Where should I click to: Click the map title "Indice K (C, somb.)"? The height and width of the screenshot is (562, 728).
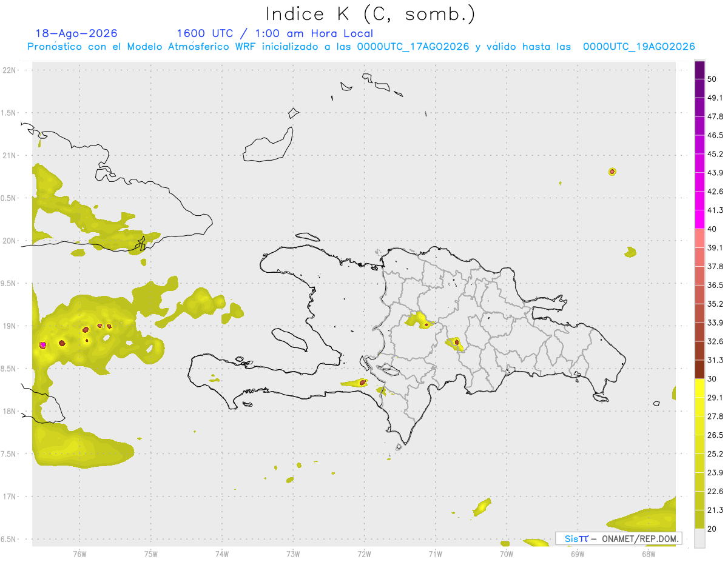[371, 14]
